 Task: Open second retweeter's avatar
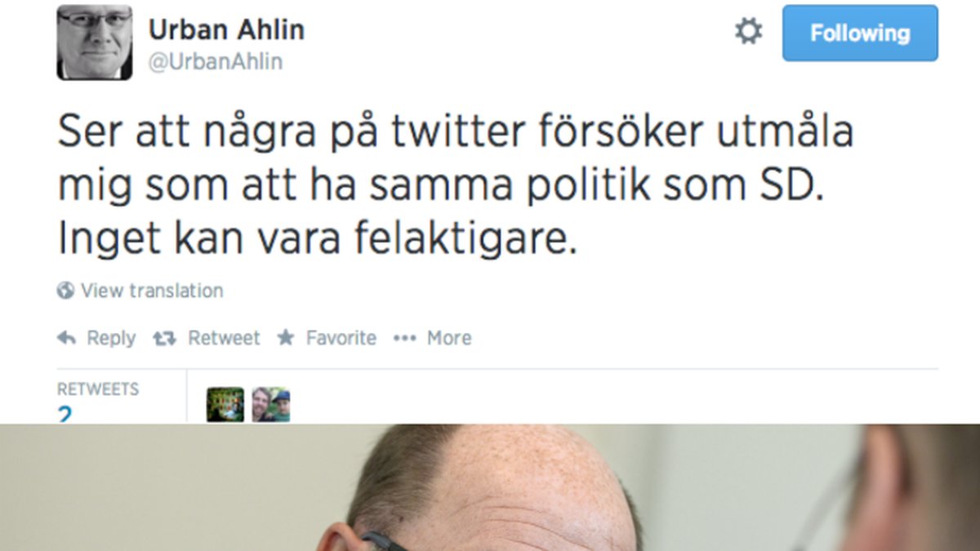(x=271, y=404)
